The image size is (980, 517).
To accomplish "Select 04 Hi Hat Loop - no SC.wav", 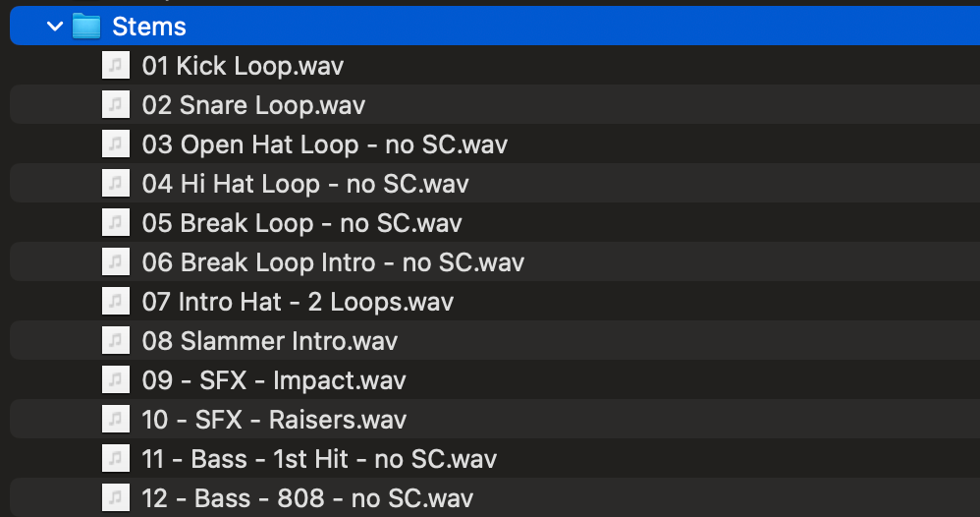I will tap(305, 184).
